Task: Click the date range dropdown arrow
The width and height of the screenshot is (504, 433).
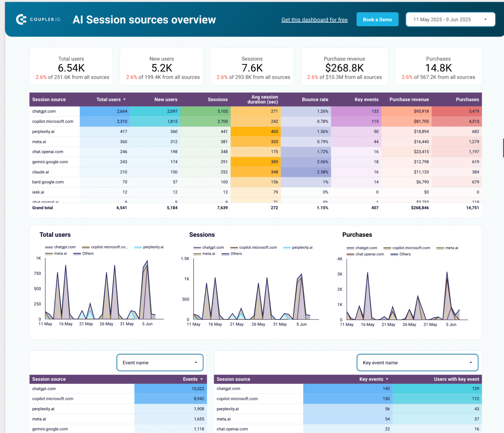Action: pos(485,19)
